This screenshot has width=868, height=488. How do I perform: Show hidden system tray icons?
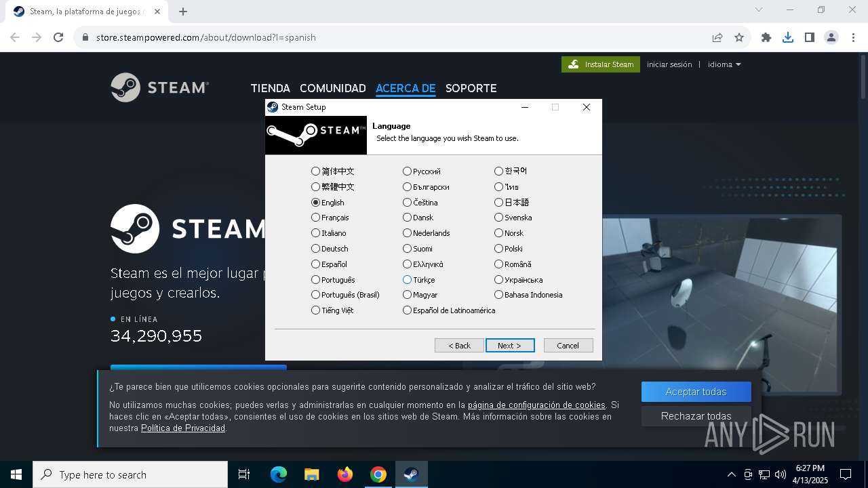pyautogui.click(x=731, y=474)
